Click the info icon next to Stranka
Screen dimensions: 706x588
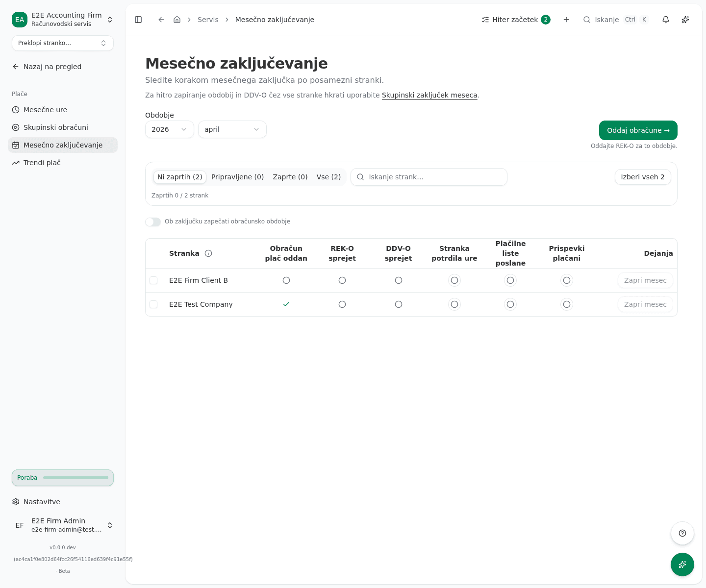pyautogui.click(x=208, y=253)
